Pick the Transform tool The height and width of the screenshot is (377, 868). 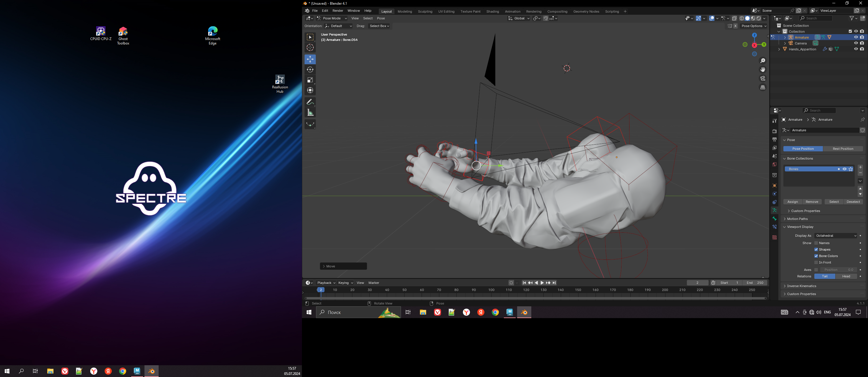pyautogui.click(x=310, y=90)
